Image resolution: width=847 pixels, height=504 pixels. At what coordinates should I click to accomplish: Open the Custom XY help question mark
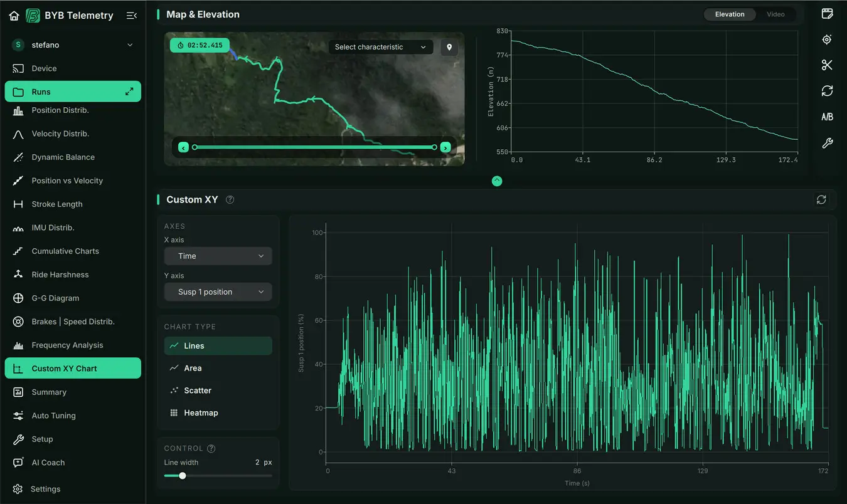(230, 200)
